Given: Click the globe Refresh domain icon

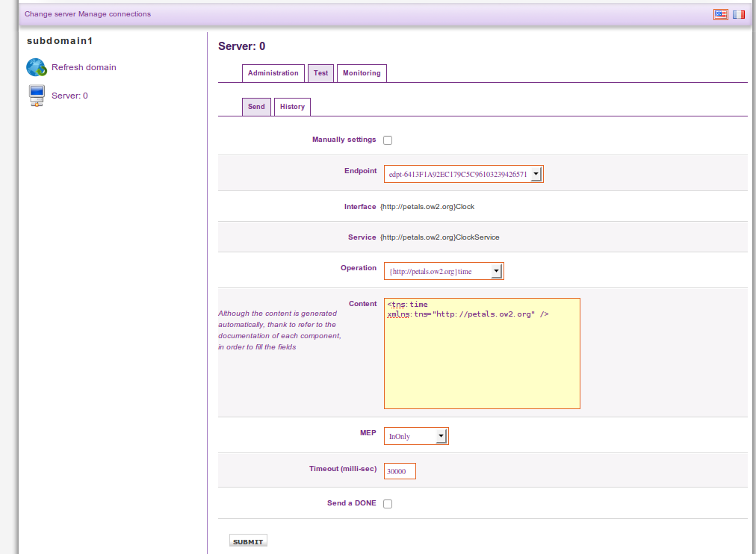Looking at the screenshot, I should pyautogui.click(x=36, y=67).
